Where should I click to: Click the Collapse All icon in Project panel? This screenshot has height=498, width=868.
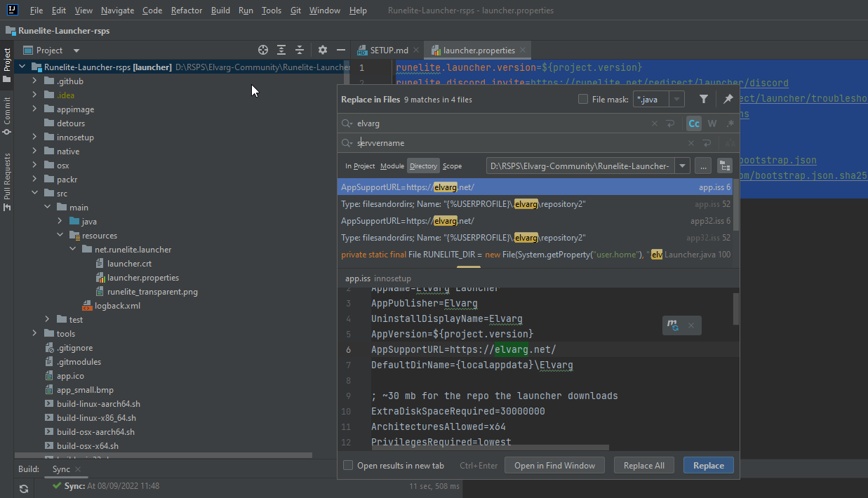(300, 50)
